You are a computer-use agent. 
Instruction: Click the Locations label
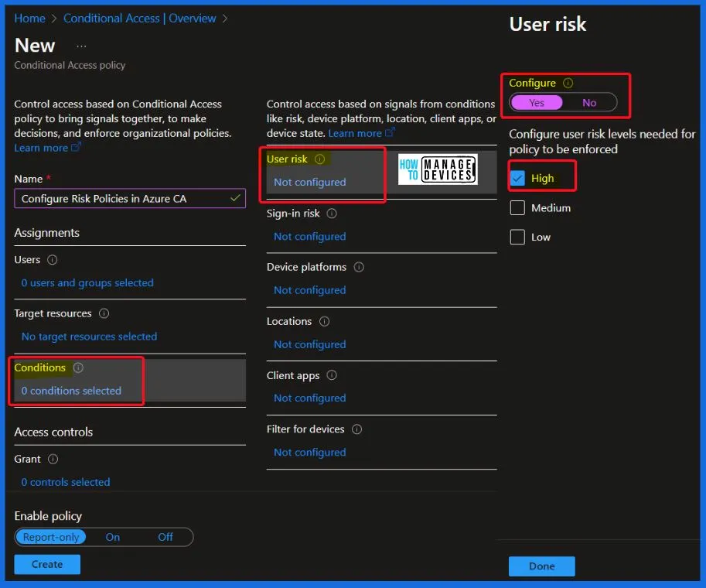(289, 321)
